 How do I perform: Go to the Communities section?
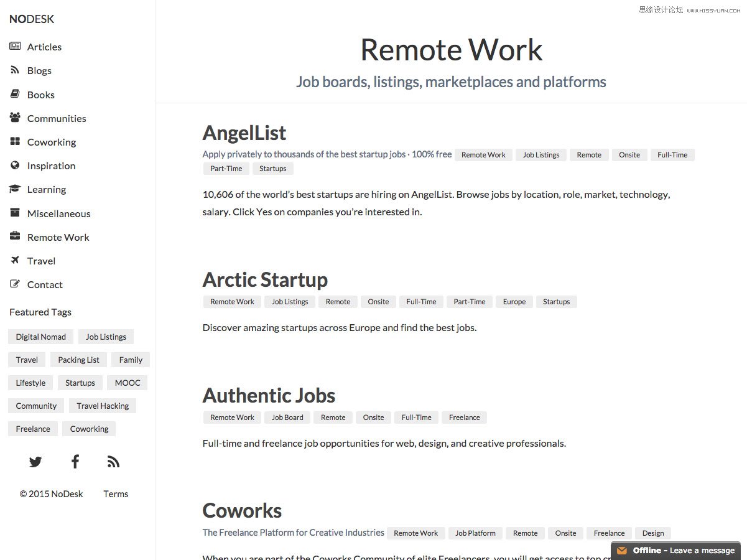(x=57, y=118)
